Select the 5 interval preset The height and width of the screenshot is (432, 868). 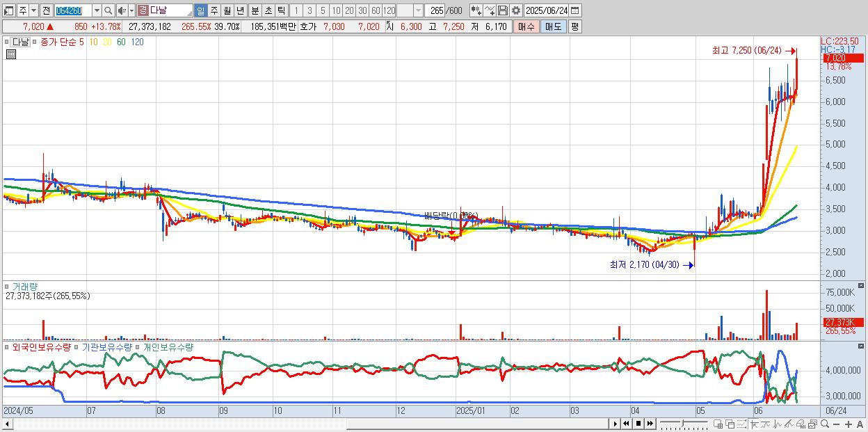click(x=323, y=10)
